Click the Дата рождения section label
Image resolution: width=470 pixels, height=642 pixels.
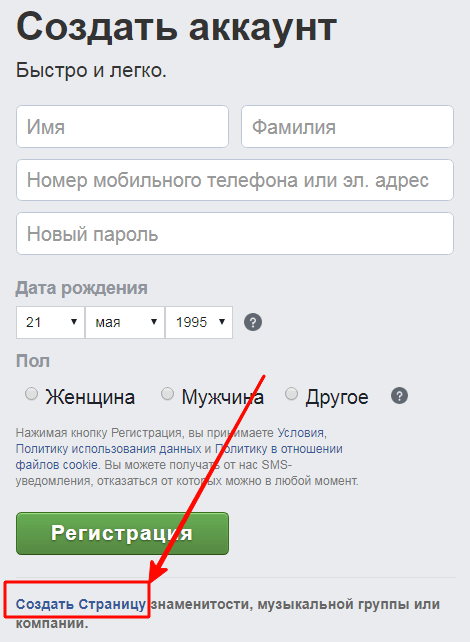coord(81,288)
